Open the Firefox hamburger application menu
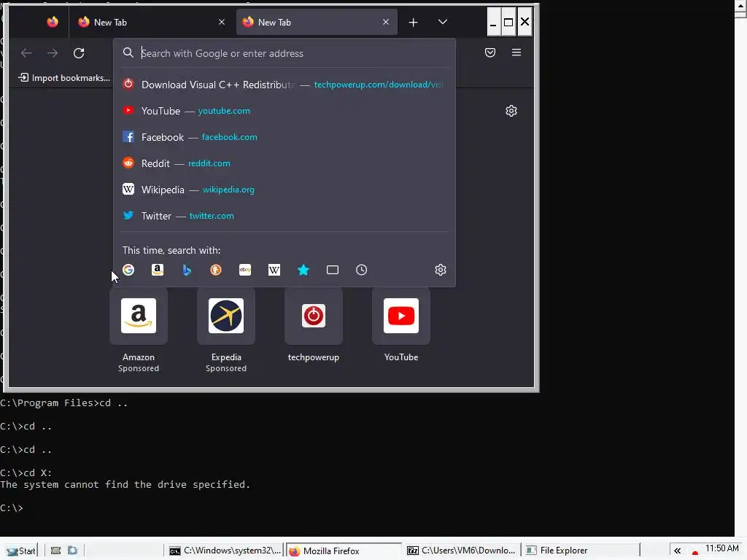Viewport: 747px width, 560px height. click(x=516, y=52)
